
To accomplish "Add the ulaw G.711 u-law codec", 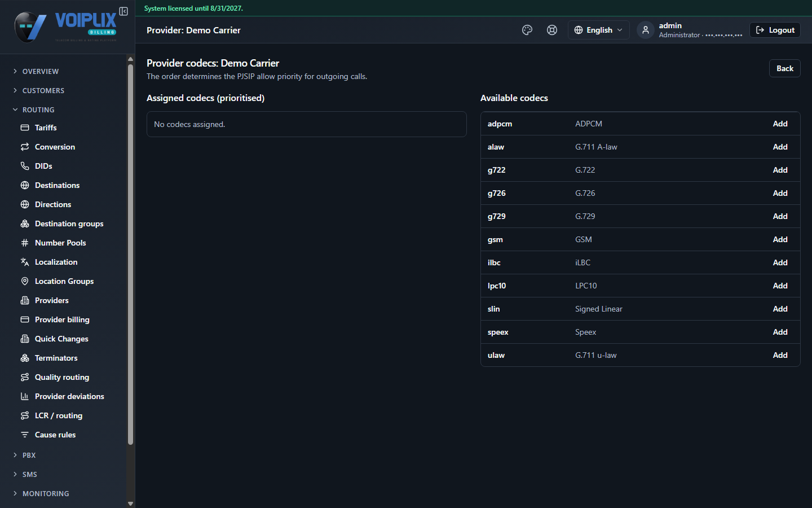I will (x=780, y=355).
